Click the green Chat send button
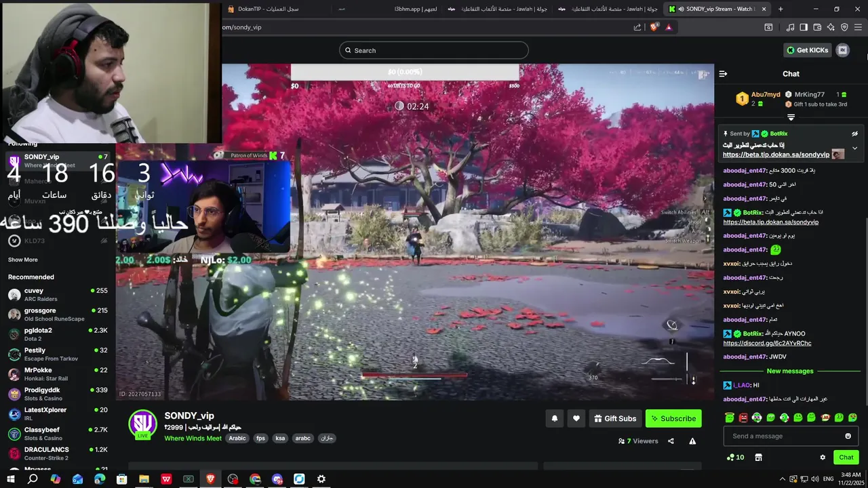Viewport: 868px width, 488px height. [x=846, y=457]
